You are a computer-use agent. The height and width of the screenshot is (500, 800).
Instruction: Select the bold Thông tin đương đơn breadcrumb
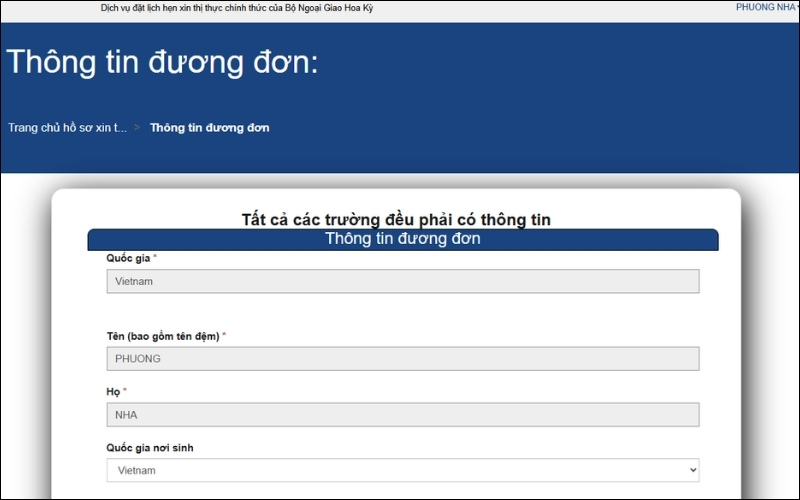point(209,128)
